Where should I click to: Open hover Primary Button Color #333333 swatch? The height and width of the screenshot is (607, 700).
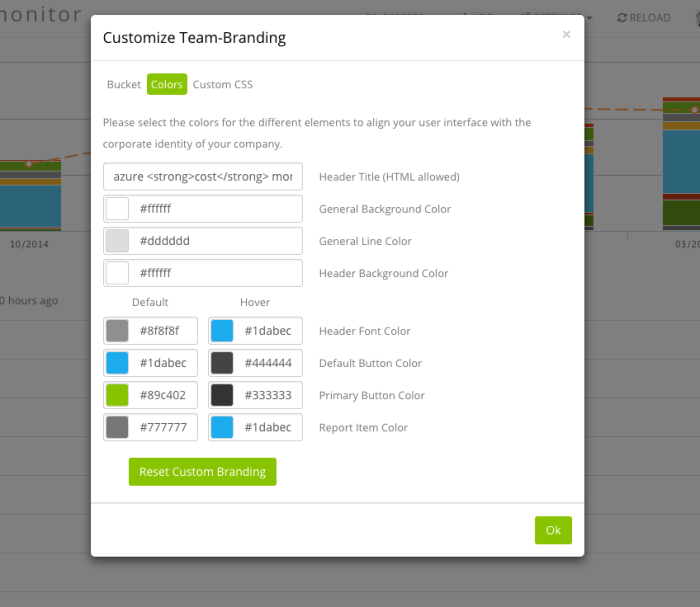[x=222, y=395]
